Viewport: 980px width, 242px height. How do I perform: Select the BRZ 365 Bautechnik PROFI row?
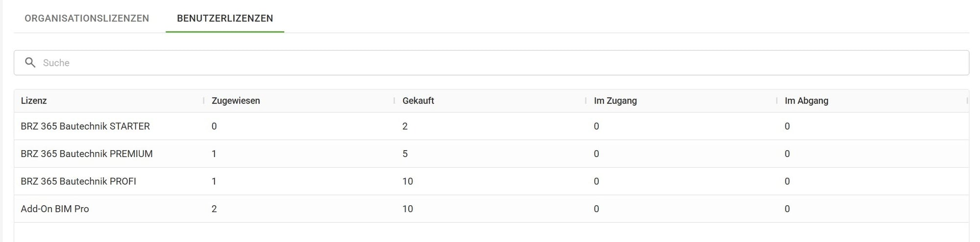pyautogui.click(x=491, y=181)
